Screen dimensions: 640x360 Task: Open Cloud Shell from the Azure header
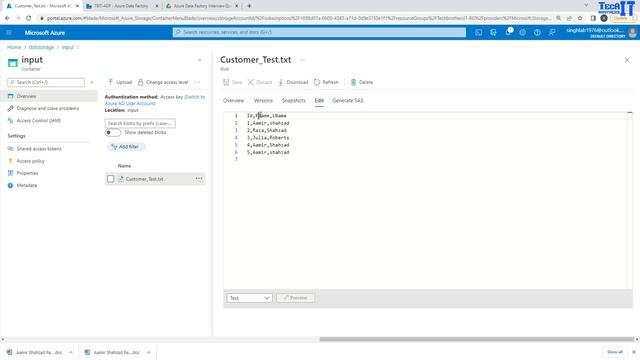coord(478,32)
